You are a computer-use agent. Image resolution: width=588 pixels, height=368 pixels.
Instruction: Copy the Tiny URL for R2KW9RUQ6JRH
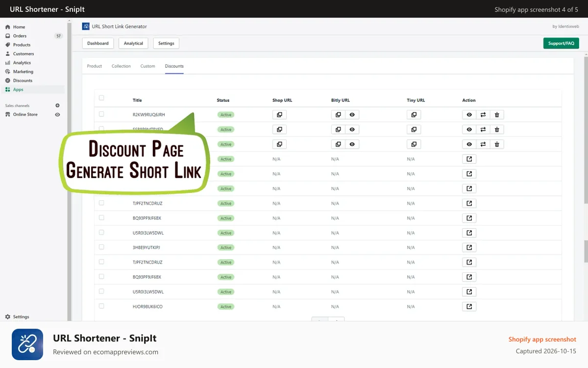point(414,115)
